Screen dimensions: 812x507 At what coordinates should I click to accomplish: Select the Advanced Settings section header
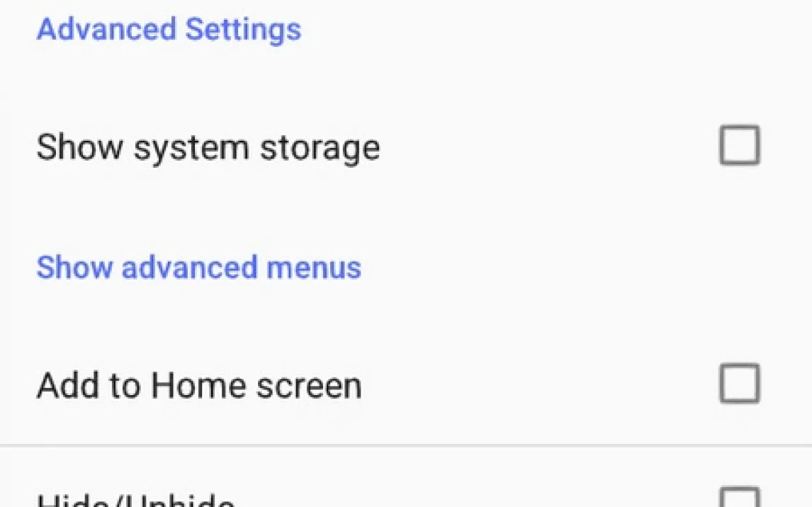(169, 30)
